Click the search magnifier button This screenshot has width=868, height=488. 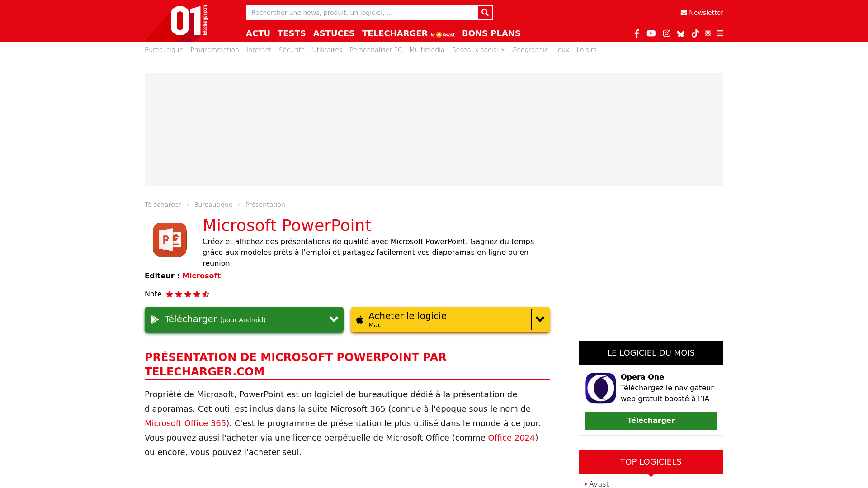[485, 13]
